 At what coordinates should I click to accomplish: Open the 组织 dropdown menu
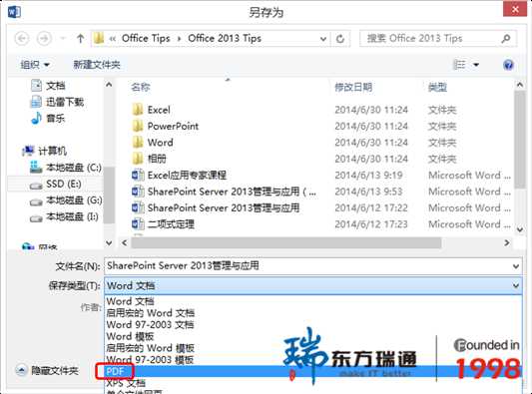pyautogui.click(x=35, y=65)
